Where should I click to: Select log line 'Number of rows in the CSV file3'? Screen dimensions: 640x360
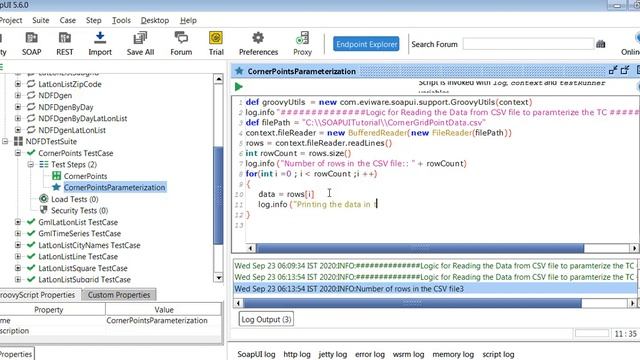coord(435,289)
